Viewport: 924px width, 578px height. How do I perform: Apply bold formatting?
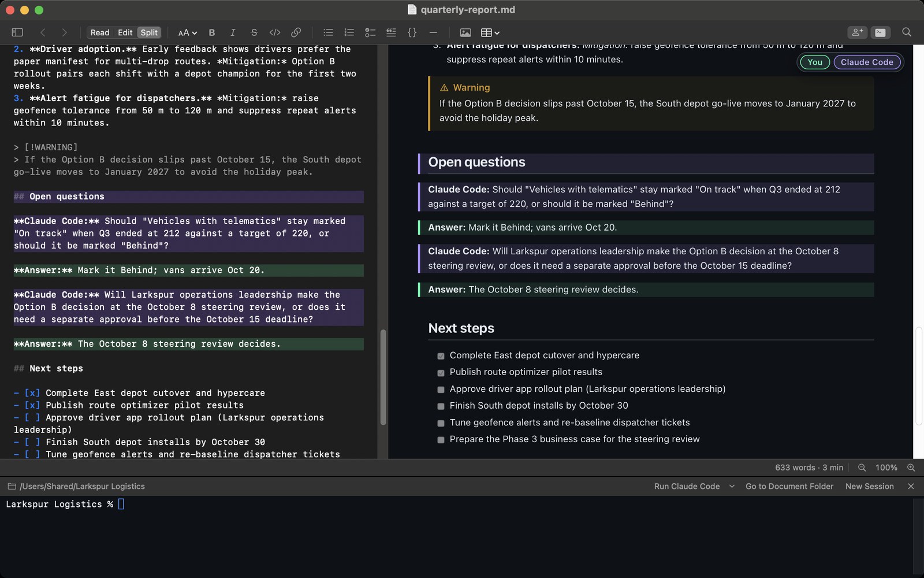(x=212, y=32)
